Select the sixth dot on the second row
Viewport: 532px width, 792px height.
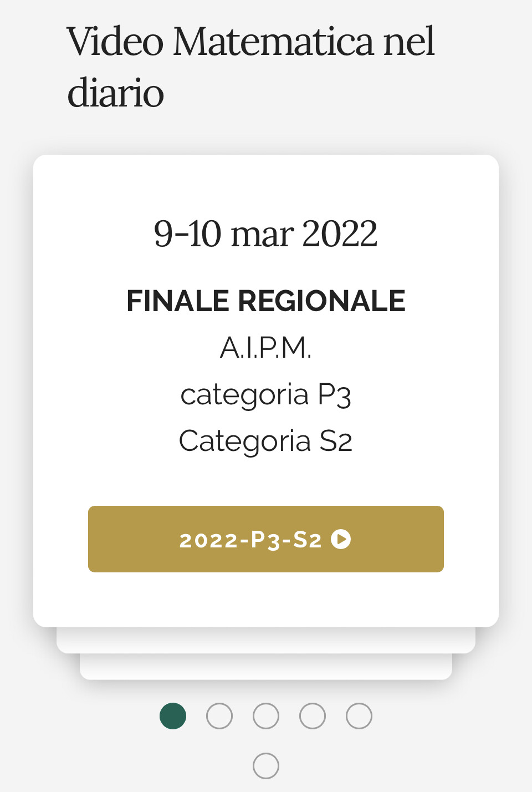(x=266, y=766)
